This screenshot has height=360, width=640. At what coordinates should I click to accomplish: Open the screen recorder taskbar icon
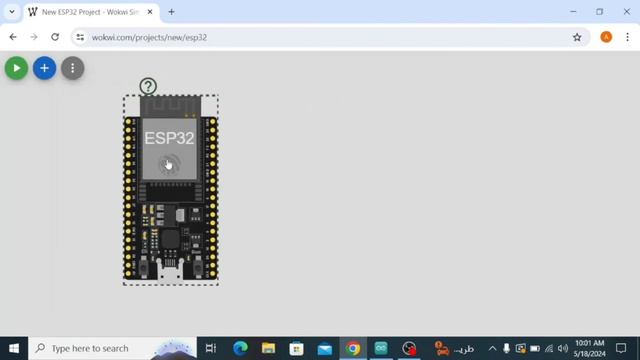409,348
